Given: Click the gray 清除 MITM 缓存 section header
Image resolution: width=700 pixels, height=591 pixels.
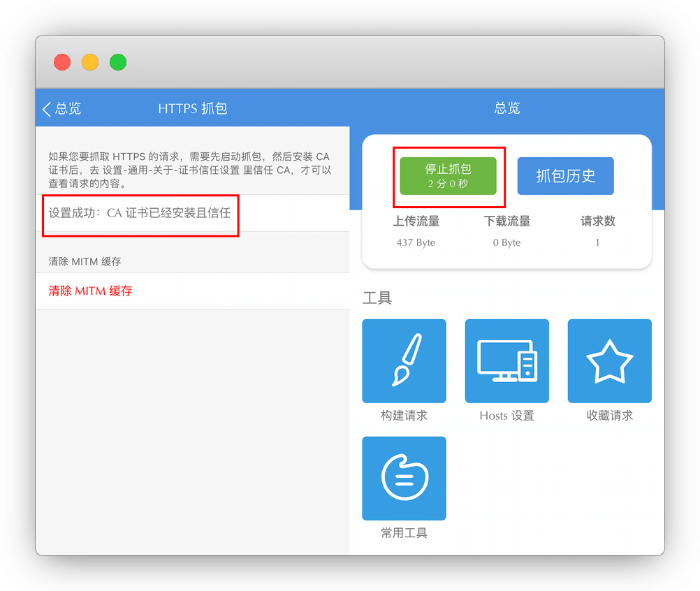Looking at the screenshot, I should click(x=85, y=261).
